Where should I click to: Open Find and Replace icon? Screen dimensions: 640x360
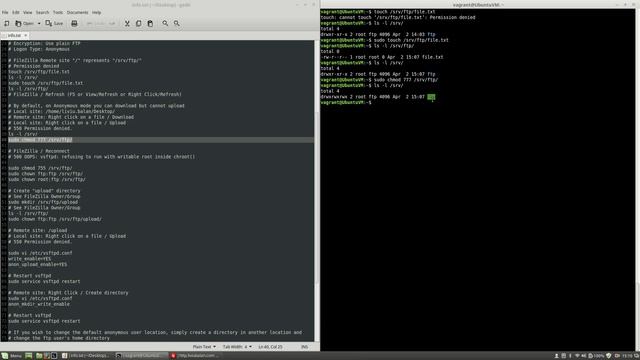point(177,24)
